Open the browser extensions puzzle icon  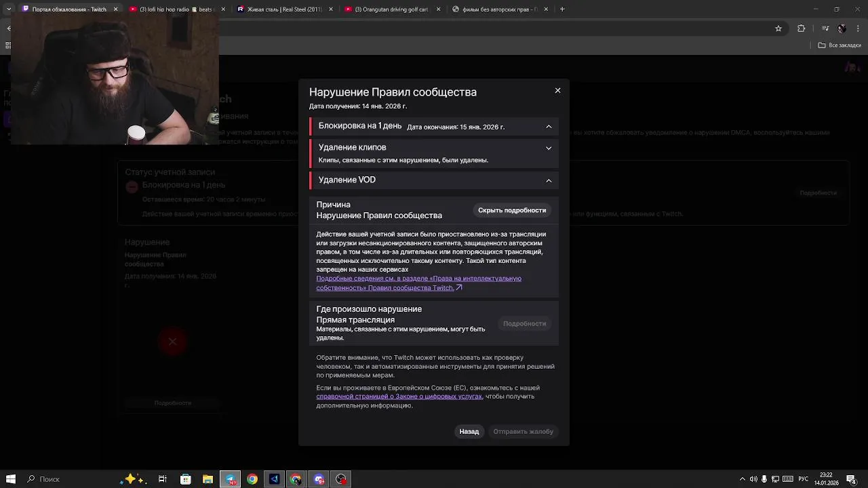[802, 28]
